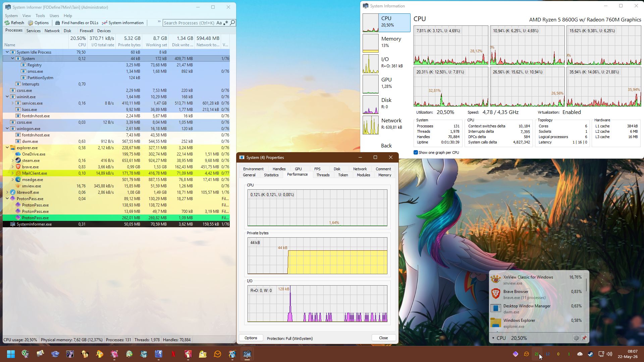The width and height of the screenshot is (644, 362).
Task: Collapse the explorer.exe tree node
Action: click(x=7, y=148)
